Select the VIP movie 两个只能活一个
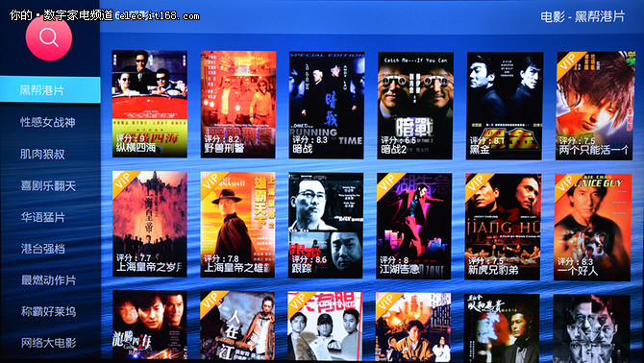Screen dimensions: 644x363 click(594, 106)
